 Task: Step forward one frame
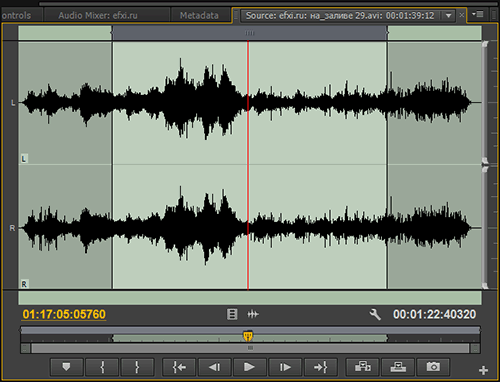point(285,367)
